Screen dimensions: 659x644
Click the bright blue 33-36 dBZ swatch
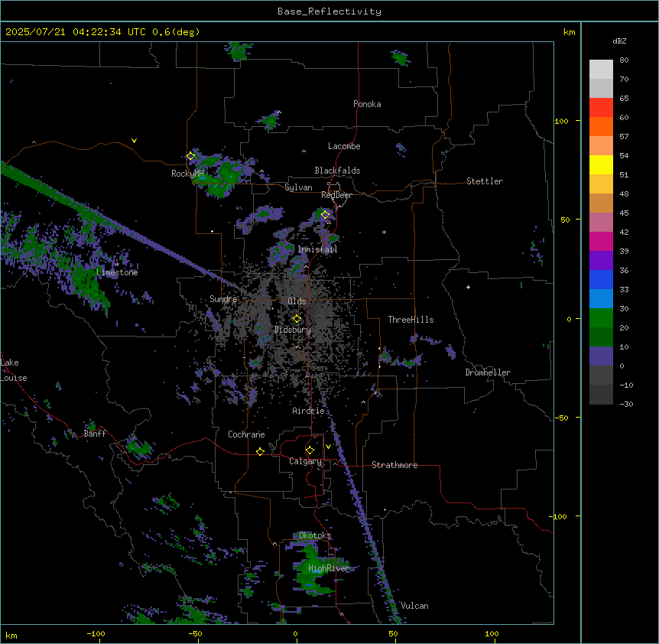coord(601,279)
